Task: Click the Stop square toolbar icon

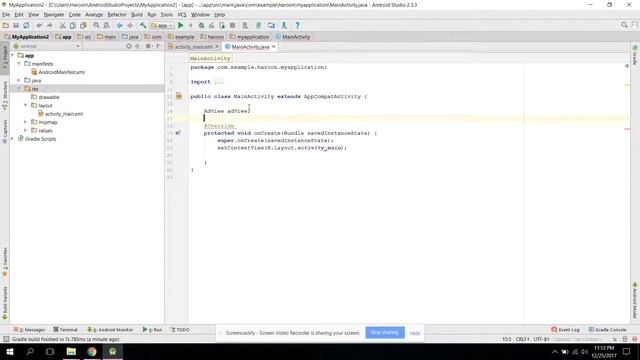Action: point(232,25)
